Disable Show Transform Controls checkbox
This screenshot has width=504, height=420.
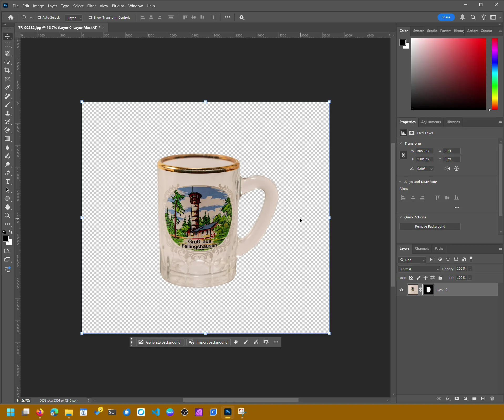(90, 17)
